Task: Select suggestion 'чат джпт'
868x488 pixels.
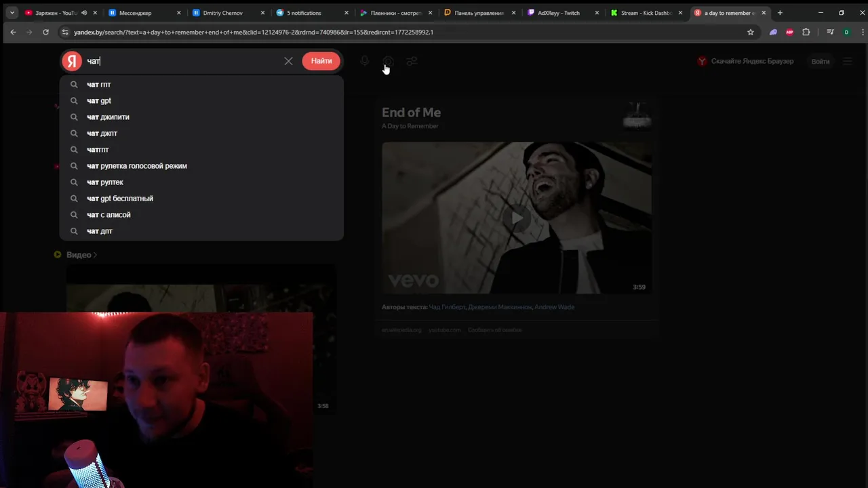Action: click(x=201, y=134)
